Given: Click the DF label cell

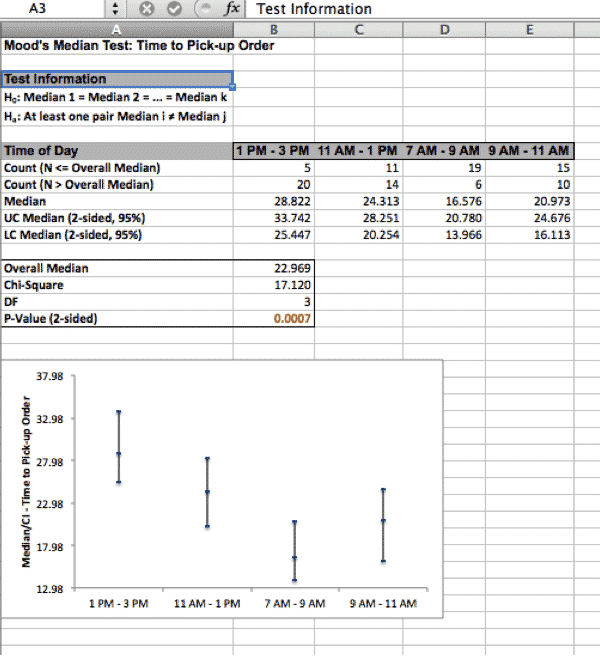Looking at the screenshot, I should [x=117, y=302].
